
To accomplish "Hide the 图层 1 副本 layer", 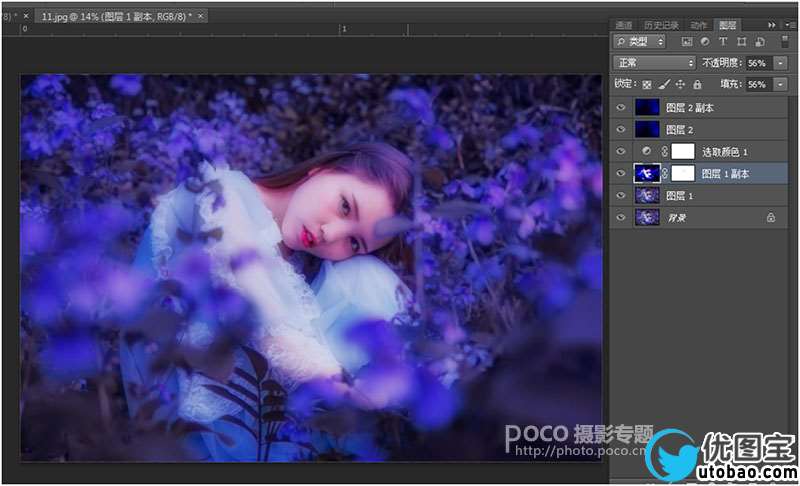I will [620, 173].
